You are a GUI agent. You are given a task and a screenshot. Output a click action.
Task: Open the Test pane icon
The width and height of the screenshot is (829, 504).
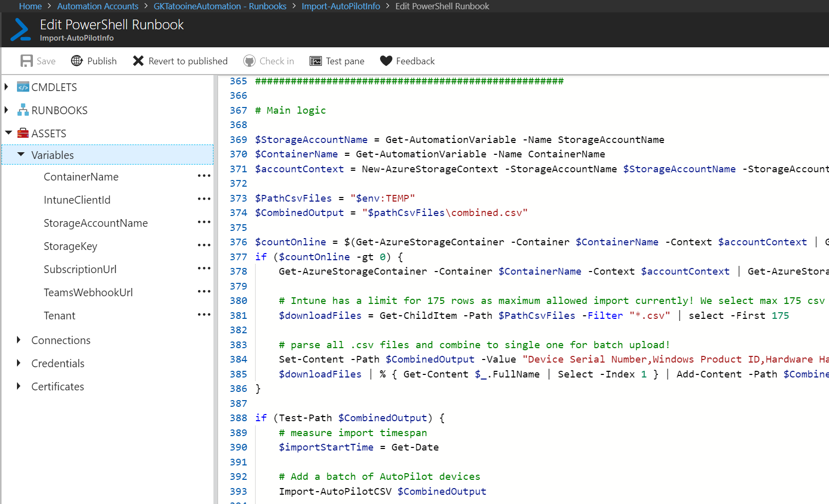coord(315,61)
